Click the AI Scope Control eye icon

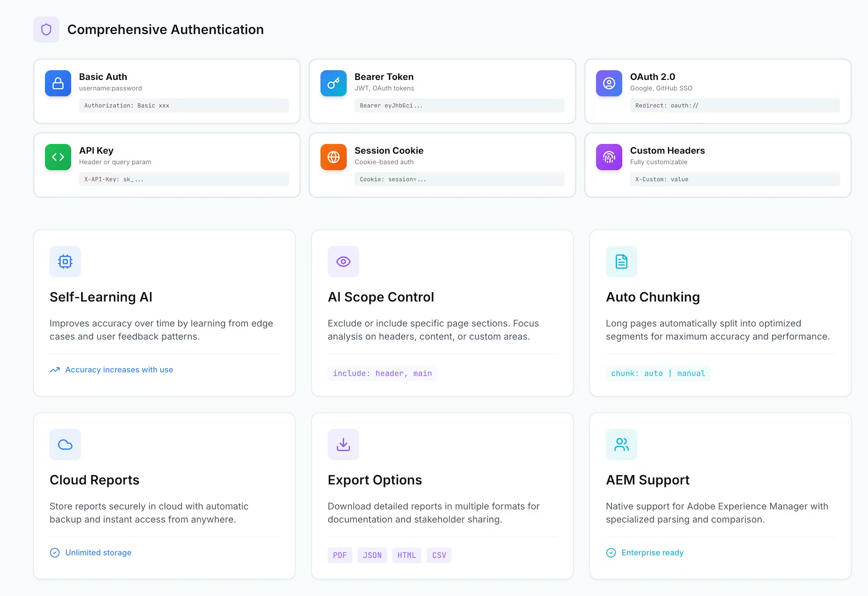click(x=343, y=262)
